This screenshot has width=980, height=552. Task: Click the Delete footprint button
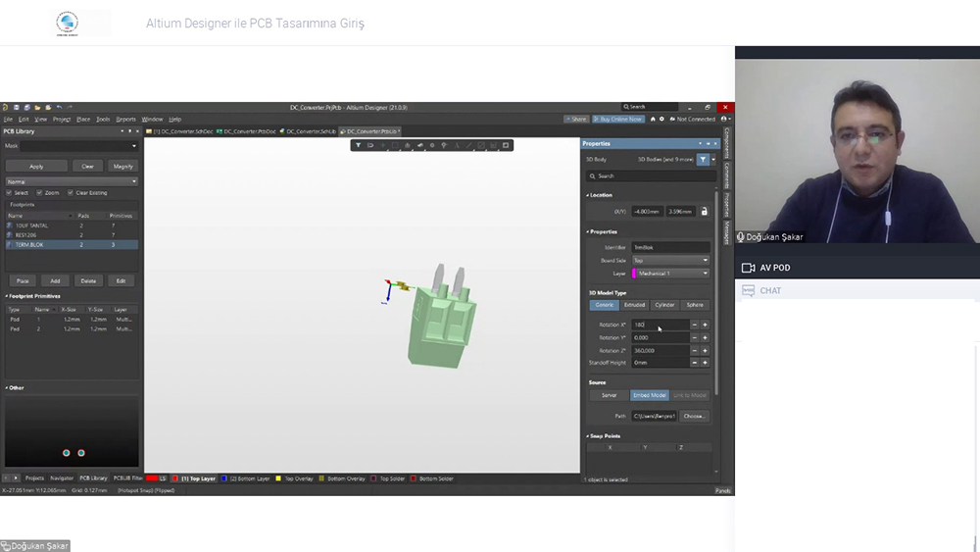coord(88,280)
